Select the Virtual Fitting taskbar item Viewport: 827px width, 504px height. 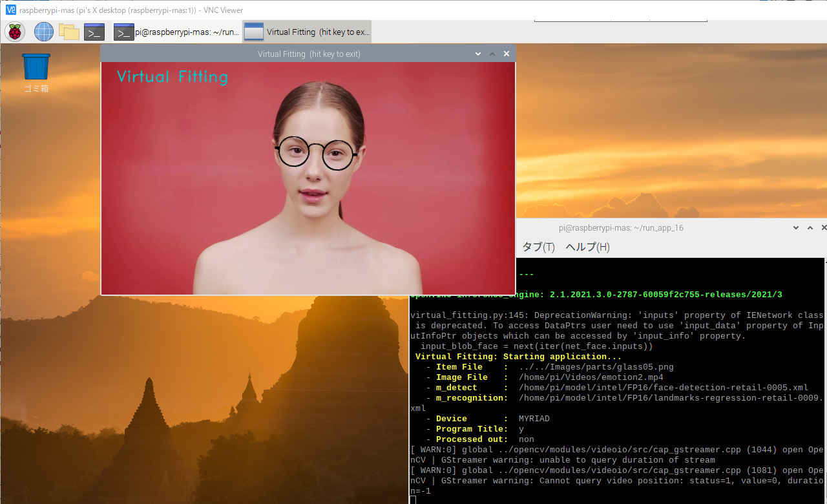(308, 32)
